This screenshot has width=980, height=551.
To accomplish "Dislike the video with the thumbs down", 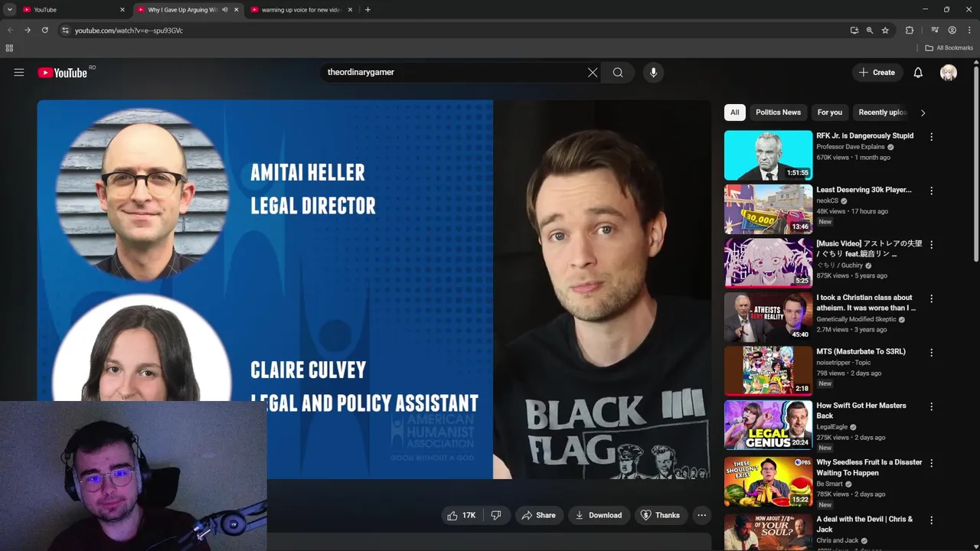I will point(496,515).
